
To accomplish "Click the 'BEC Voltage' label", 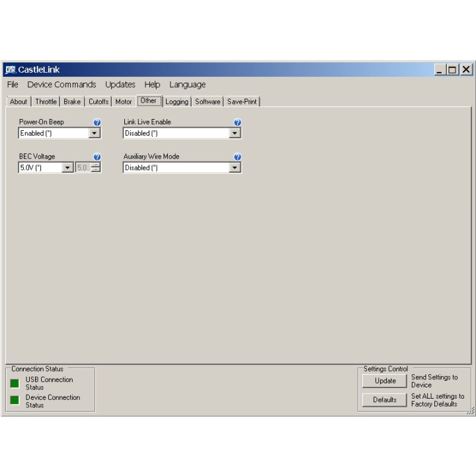I will pos(37,156).
